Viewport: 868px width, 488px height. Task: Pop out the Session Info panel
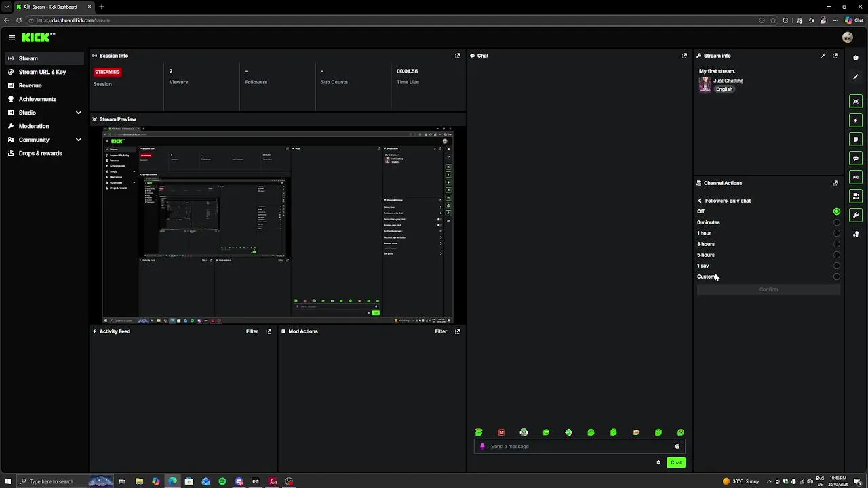pyautogui.click(x=458, y=56)
